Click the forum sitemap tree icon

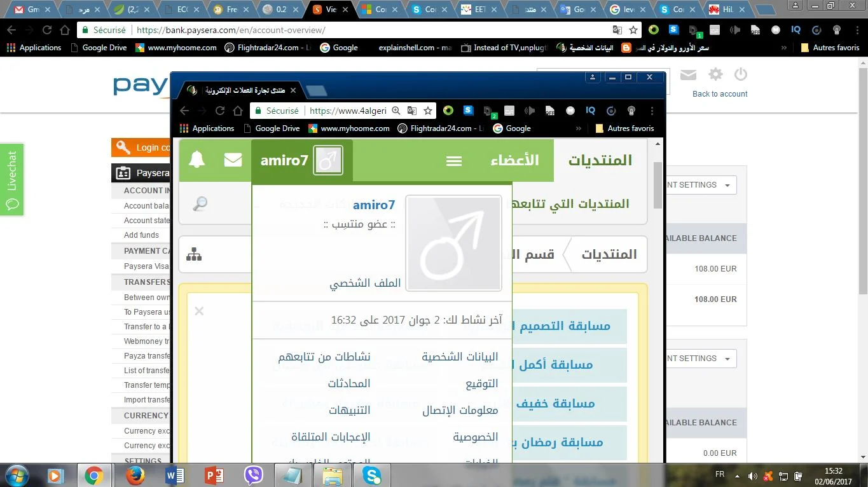coord(194,254)
